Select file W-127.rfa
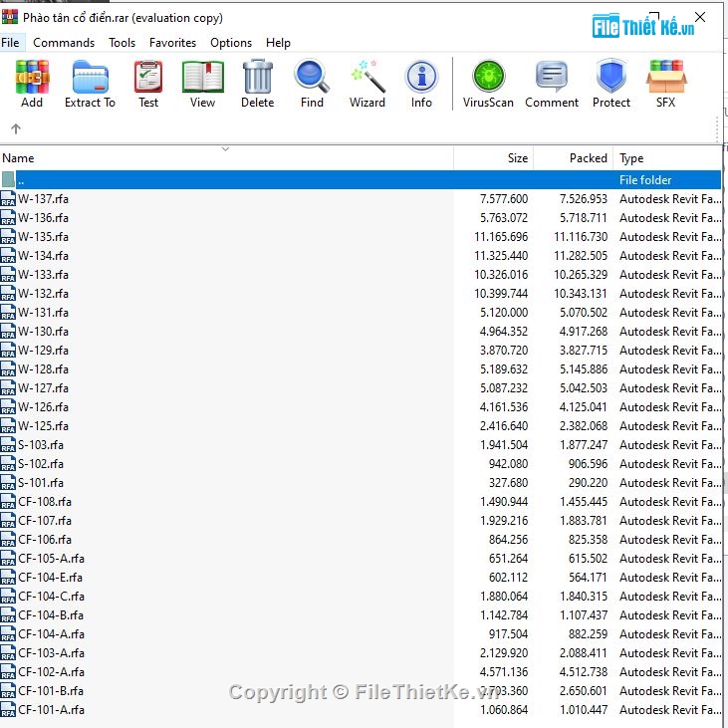 click(361, 388)
